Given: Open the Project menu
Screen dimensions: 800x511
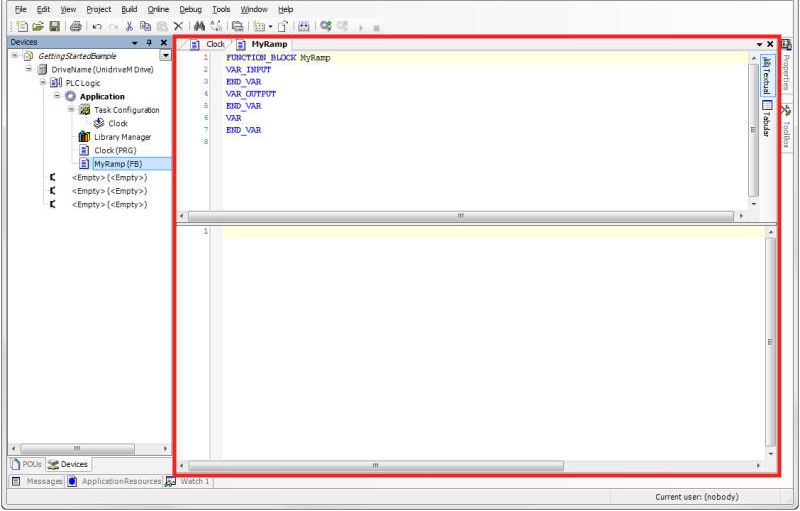Looking at the screenshot, I should pos(98,9).
